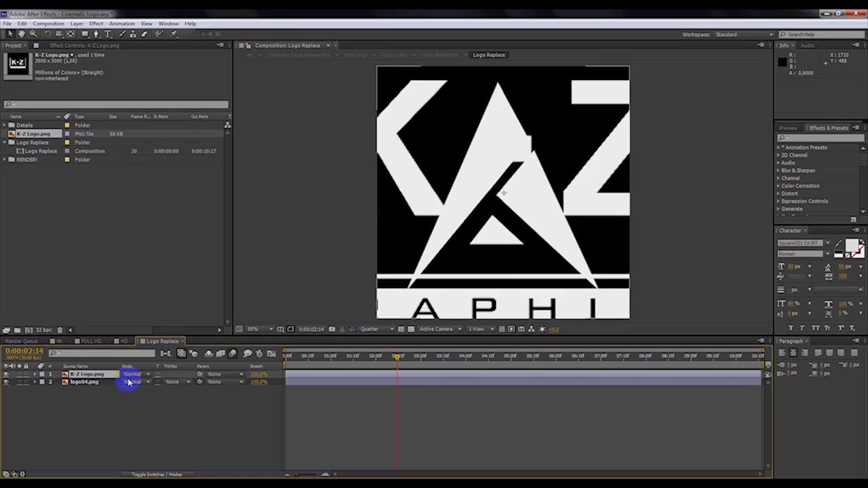Select the Eraser tool
Viewport: 868px width, 488px height.
click(144, 34)
